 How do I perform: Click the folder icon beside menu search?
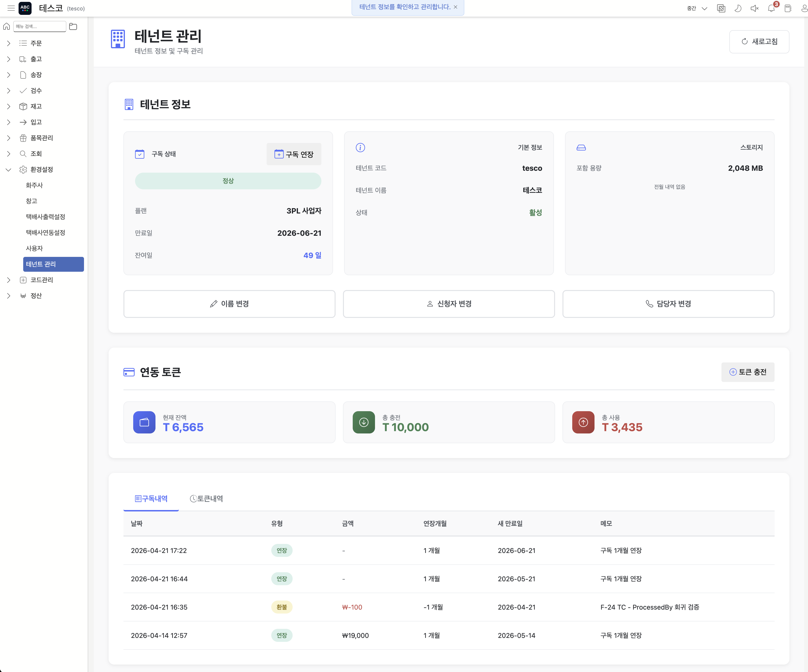coord(73,26)
